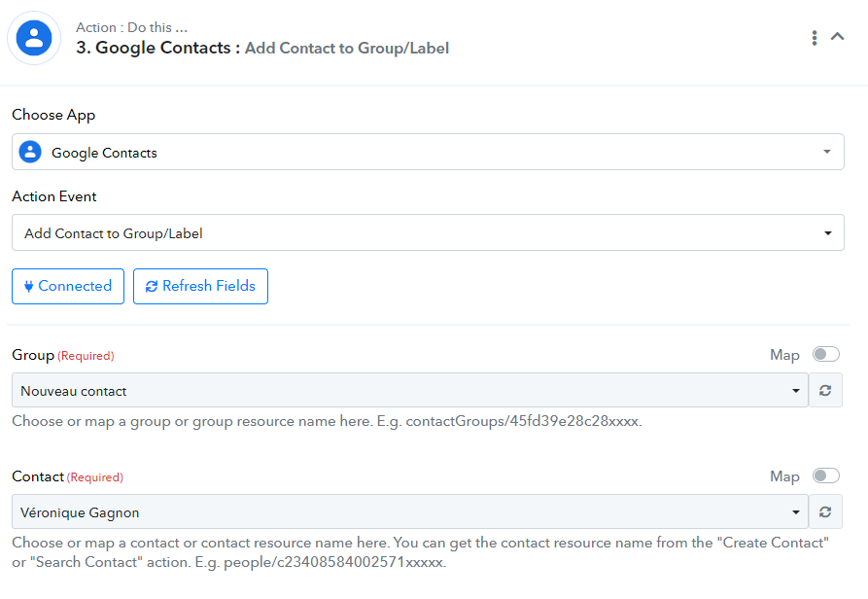Image resolution: width=868 pixels, height=599 pixels.
Task: Click the step title Add Contact to Group/Label
Action: point(347,49)
